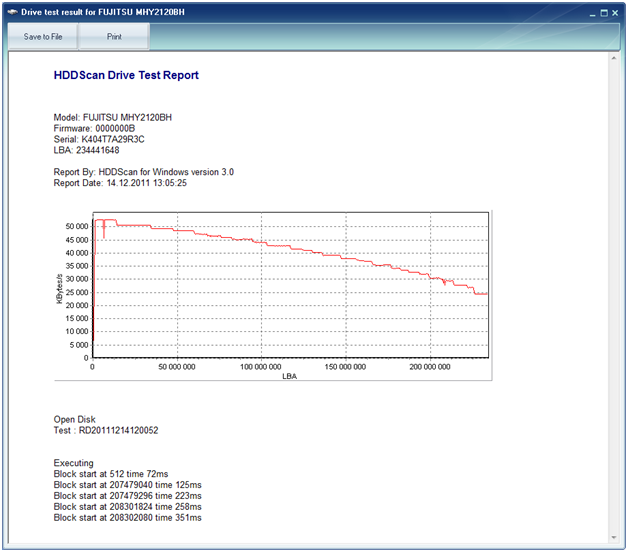Click the Test : RD20111214120052 line

click(x=106, y=430)
